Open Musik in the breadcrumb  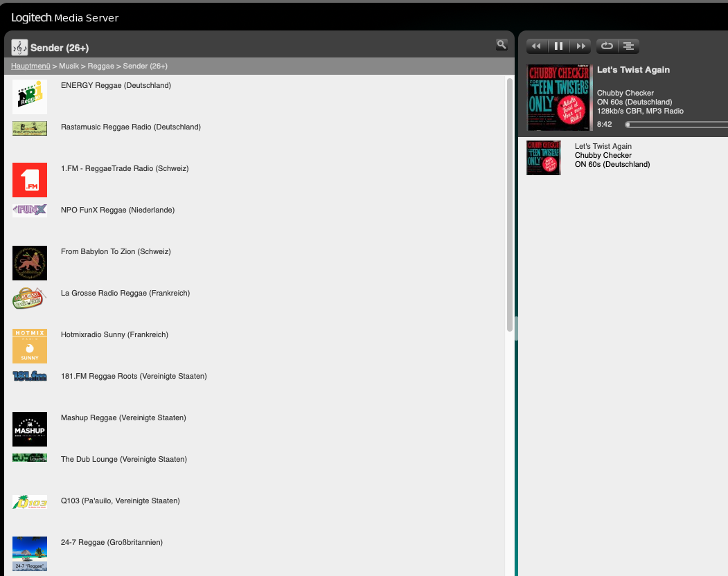click(69, 66)
